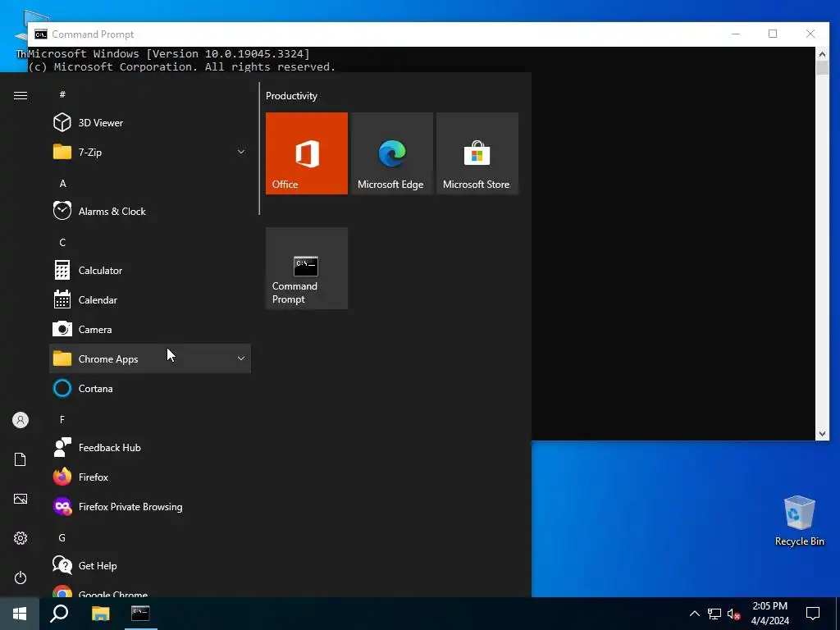Open the 3D Viewer app
The width and height of the screenshot is (840, 630).
click(x=150, y=123)
